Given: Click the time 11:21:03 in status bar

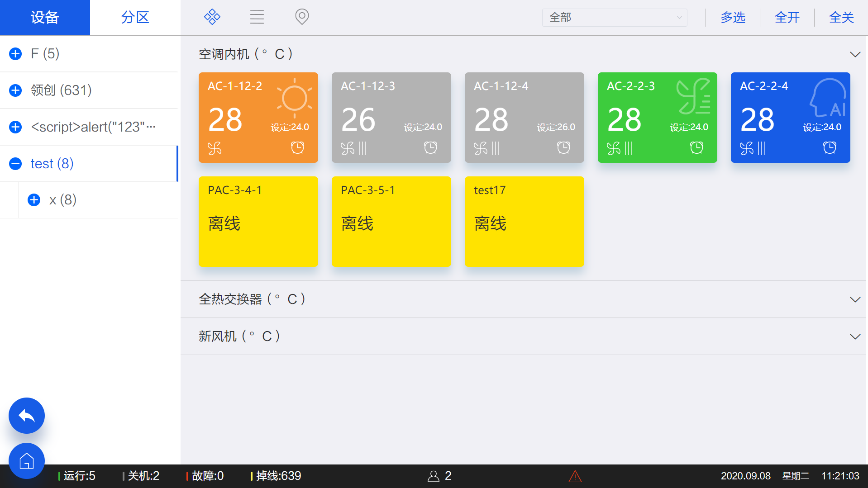Looking at the screenshot, I should tap(840, 476).
